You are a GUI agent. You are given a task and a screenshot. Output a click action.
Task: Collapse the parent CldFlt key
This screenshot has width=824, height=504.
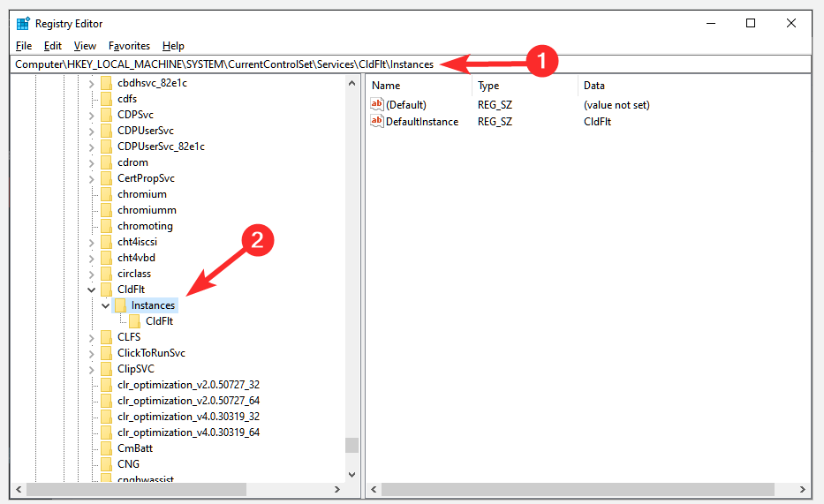pos(92,290)
